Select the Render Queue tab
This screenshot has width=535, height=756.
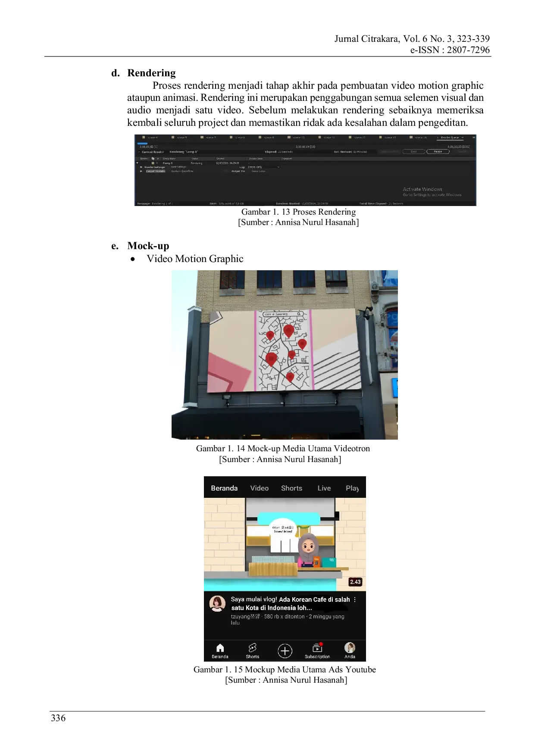tap(450, 137)
